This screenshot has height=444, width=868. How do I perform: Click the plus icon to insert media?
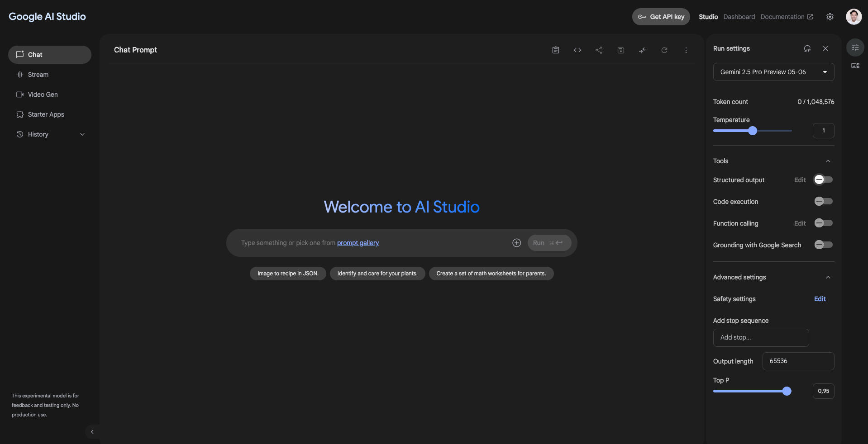coord(516,243)
